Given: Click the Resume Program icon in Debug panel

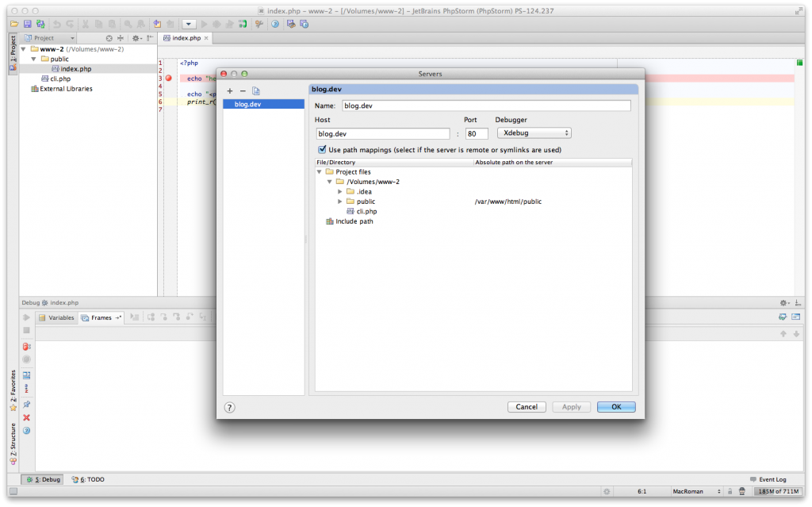Looking at the screenshot, I should click(26, 317).
